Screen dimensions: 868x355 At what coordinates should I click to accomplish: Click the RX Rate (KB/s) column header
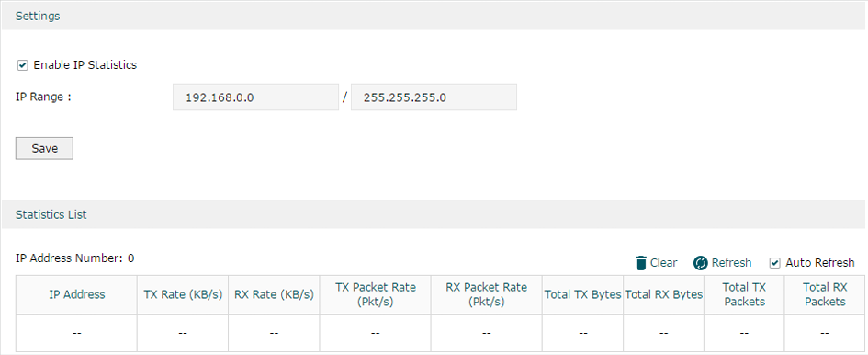click(x=274, y=294)
